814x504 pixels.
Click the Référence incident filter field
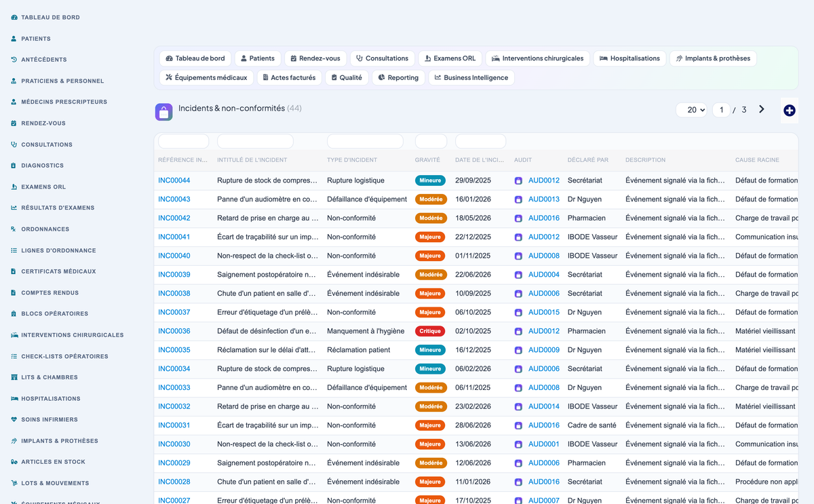(x=183, y=141)
